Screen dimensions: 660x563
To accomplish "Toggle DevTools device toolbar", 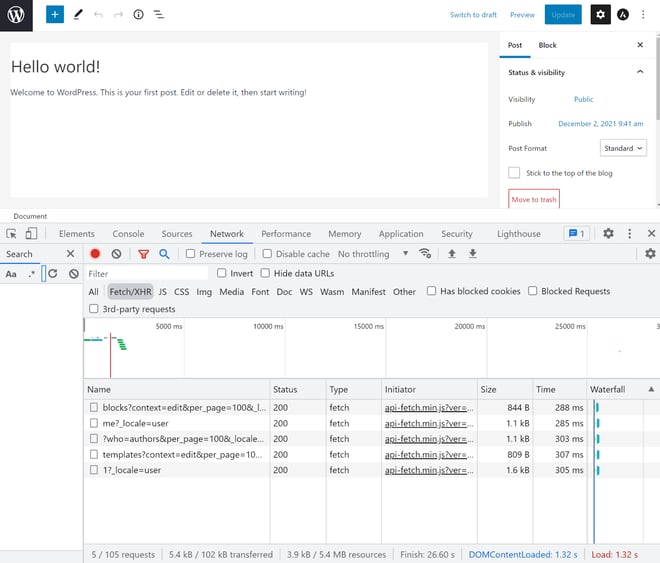I will click(x=31, y=234).
